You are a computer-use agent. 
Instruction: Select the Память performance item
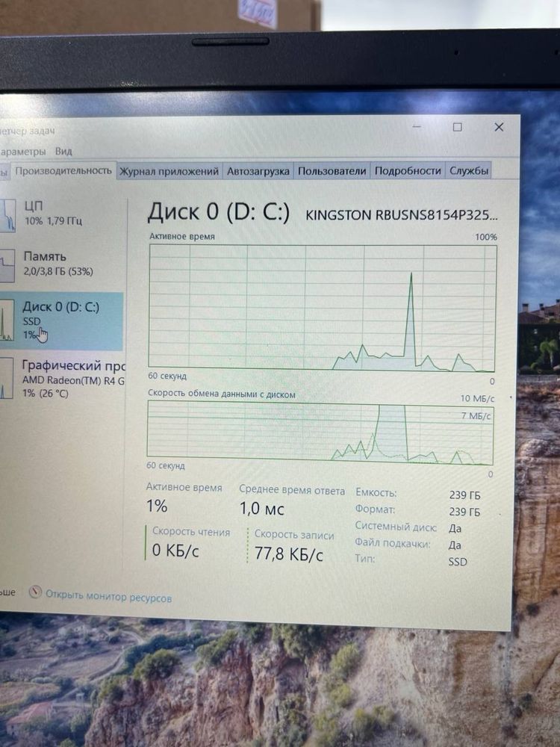pyautogui.click(x=62, y=264)
